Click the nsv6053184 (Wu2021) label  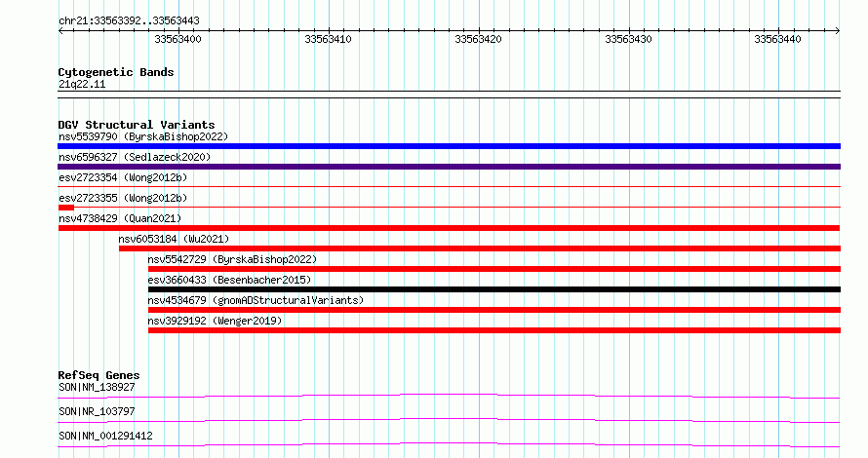click(174, 239)
